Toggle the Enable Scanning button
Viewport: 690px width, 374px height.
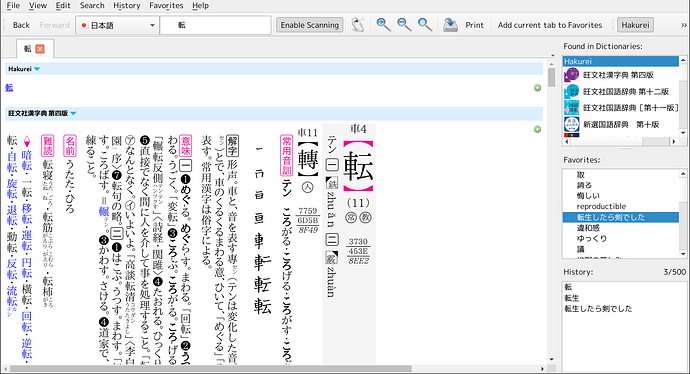point(310,25)
